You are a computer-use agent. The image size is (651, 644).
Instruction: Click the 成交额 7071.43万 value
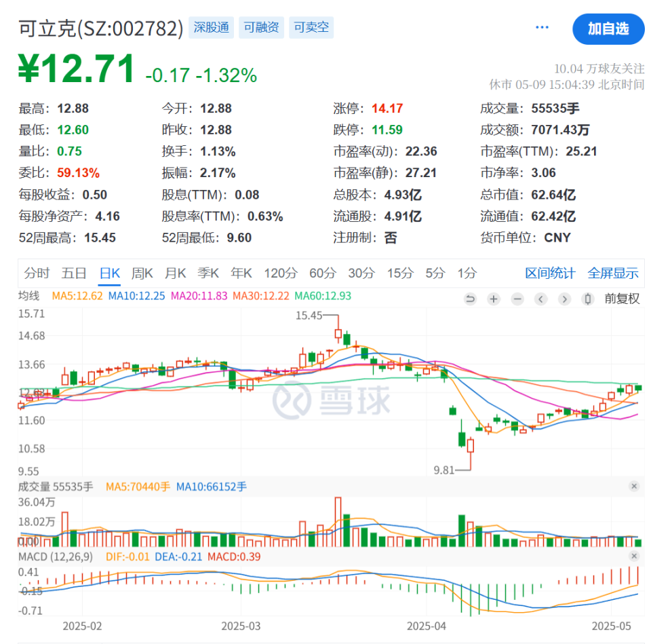(x=560, y=130)
